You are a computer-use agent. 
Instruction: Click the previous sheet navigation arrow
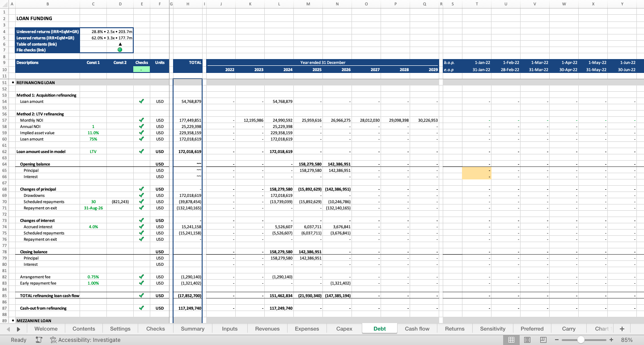[8, 329]
